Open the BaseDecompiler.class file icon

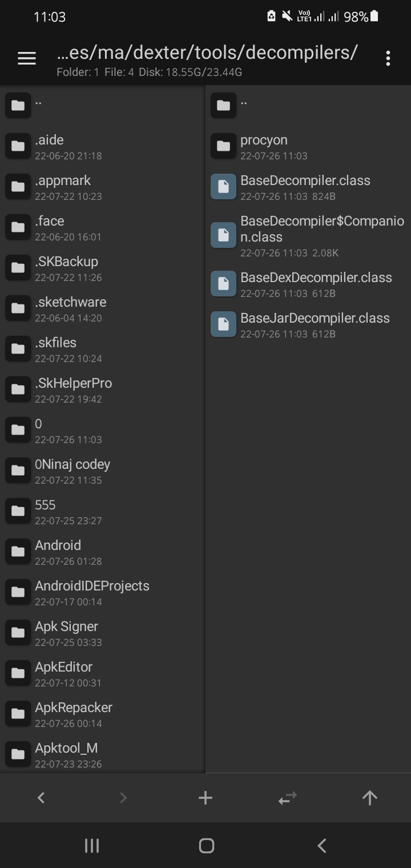point(223,186)
